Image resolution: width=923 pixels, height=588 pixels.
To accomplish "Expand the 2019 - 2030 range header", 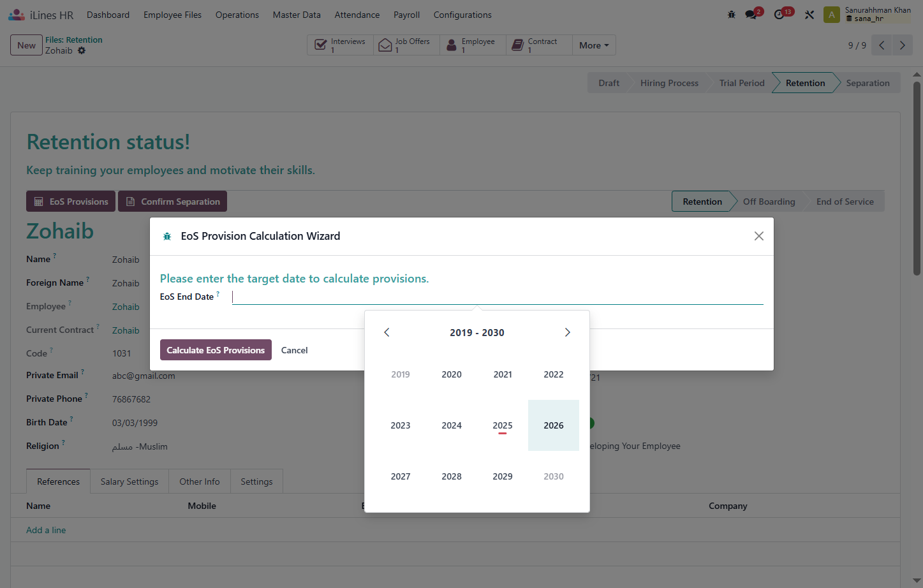I will coord(477,332).
